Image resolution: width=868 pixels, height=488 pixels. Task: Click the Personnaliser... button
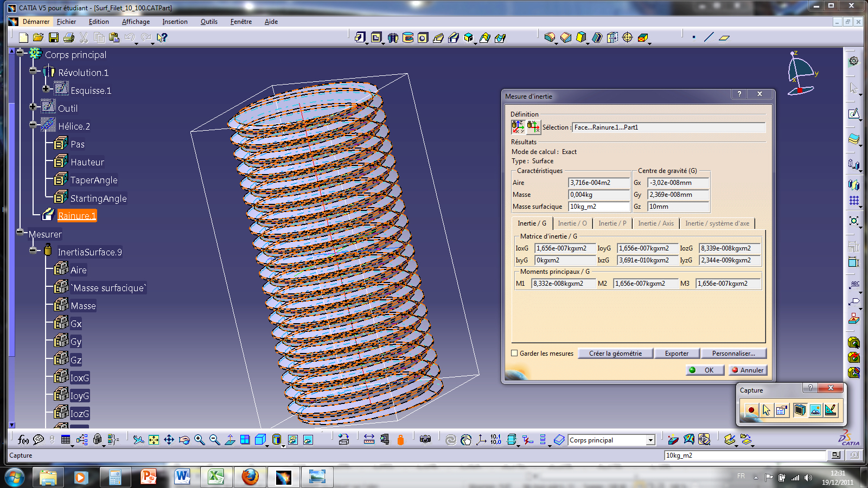click(733, 354)
